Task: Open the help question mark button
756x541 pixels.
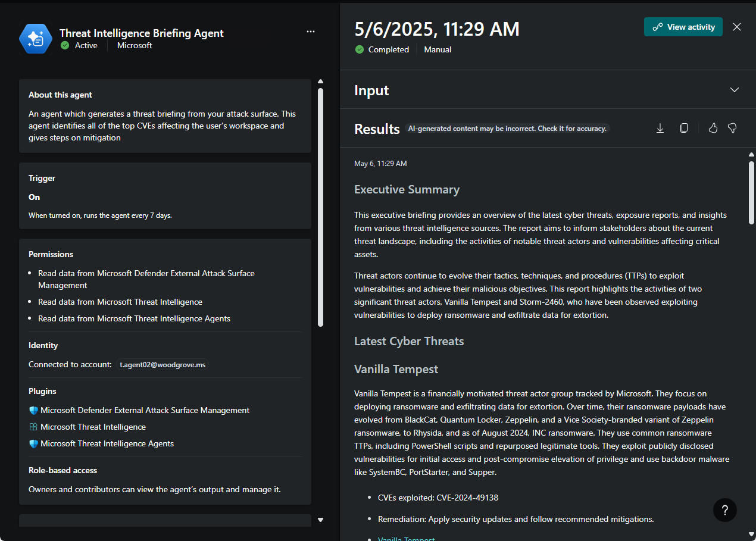Action: tap(724, 510)
